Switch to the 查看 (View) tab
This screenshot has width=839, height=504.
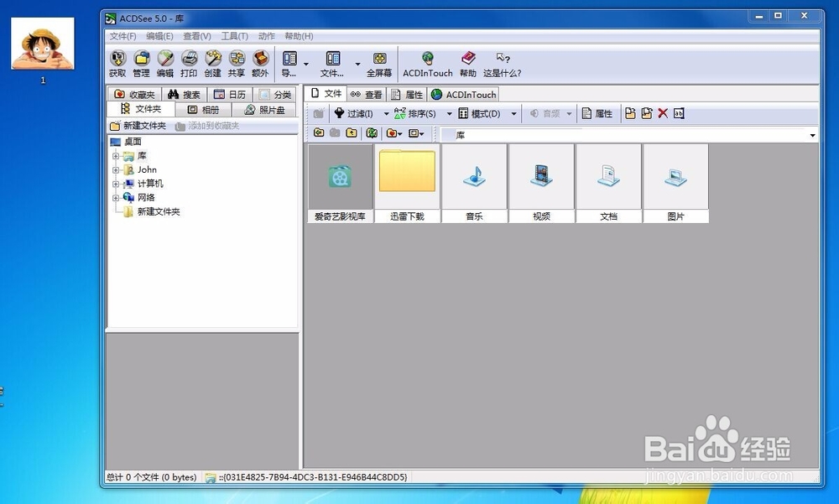pyautogui.click(x=369, y=94)
